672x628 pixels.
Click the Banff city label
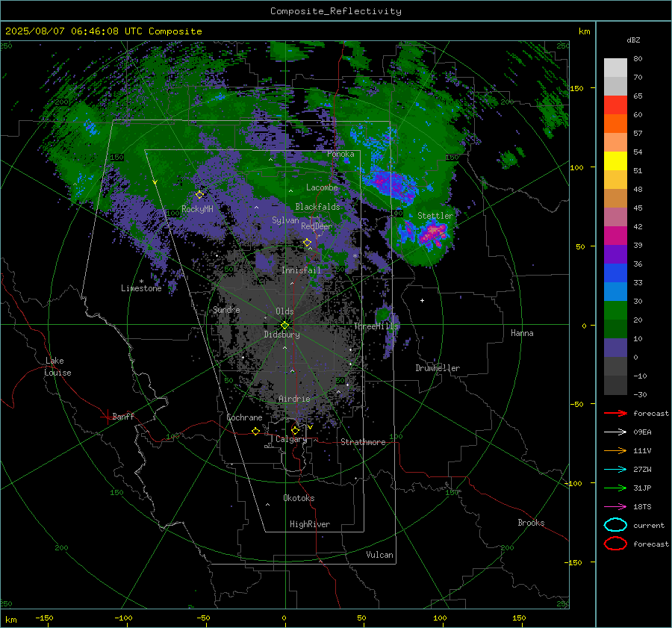[123, 416]
